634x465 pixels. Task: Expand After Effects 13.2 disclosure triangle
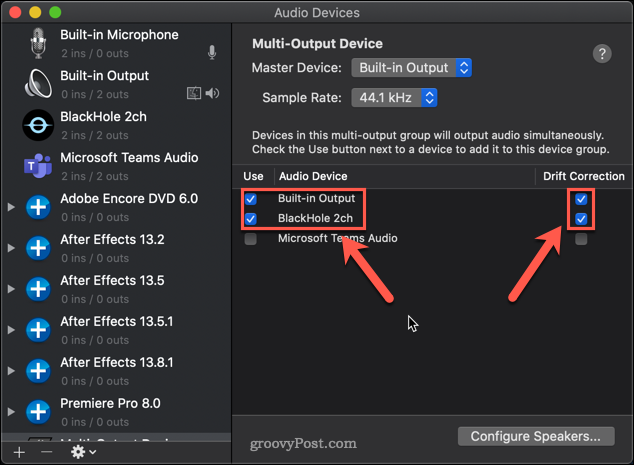click(x=11, y=248)
